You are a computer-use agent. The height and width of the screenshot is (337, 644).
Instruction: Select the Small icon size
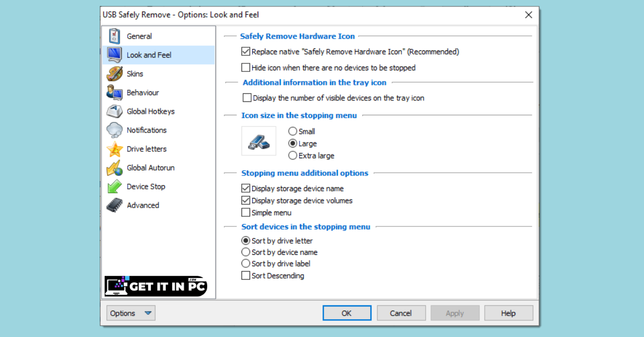coord(292,131)
